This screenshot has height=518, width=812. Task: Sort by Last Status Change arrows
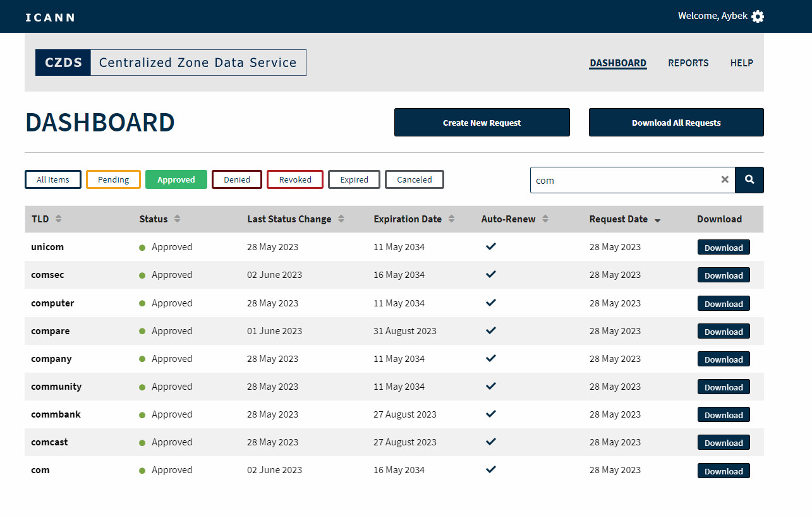pos(341,219)
